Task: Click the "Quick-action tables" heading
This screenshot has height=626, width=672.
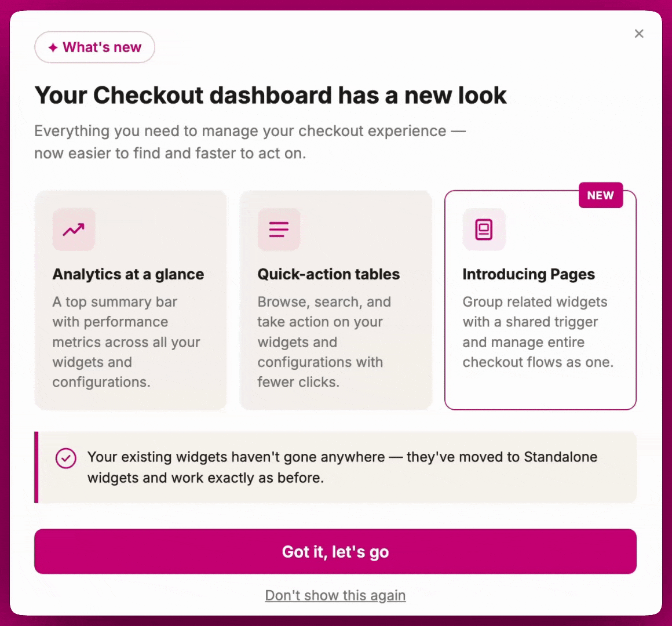Action: click(x=328, y=274)
